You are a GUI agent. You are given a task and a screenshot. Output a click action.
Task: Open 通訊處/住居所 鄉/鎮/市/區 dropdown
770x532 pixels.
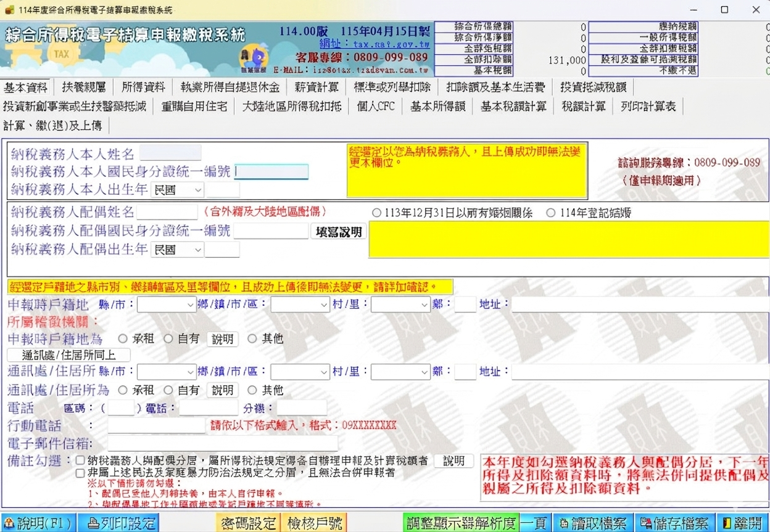(x=300, y=372)
